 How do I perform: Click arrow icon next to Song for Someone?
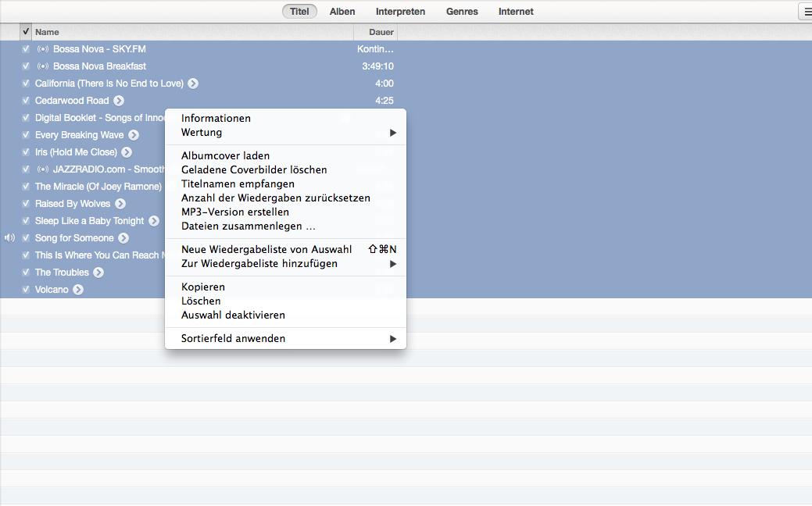click(123, 238)
